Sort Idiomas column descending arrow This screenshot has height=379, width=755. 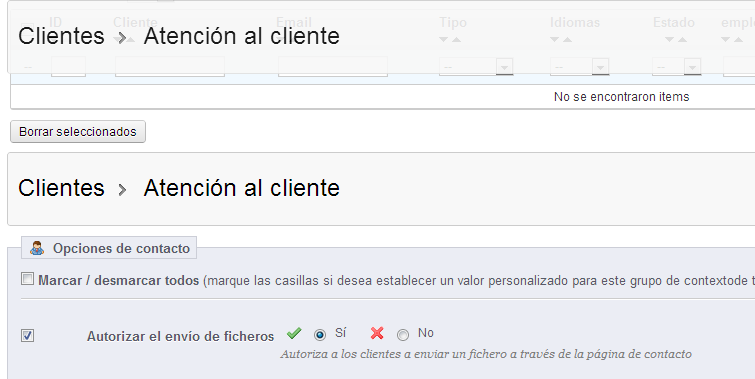[x=555, y=39]
